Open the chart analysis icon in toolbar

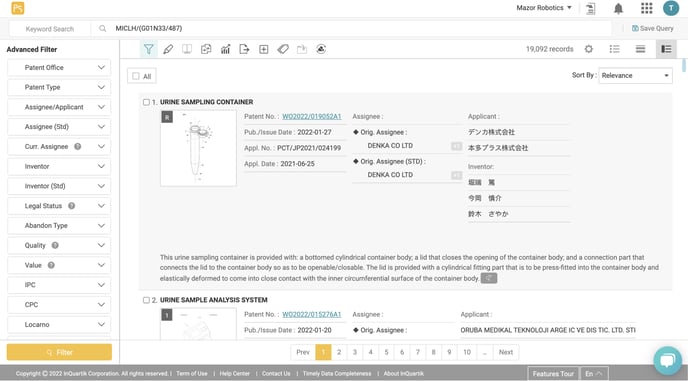click(226, 49)
